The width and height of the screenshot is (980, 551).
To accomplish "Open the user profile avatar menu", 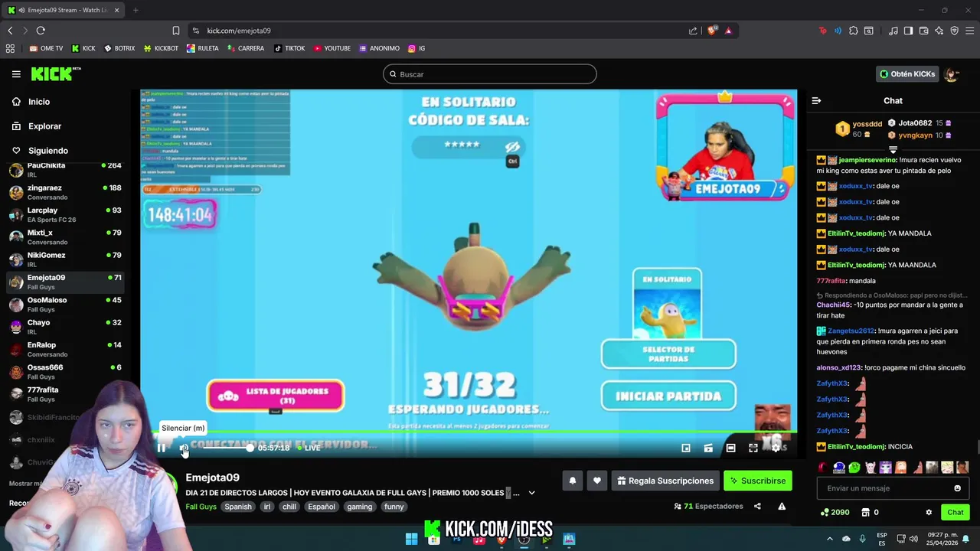I will (952, 74).
